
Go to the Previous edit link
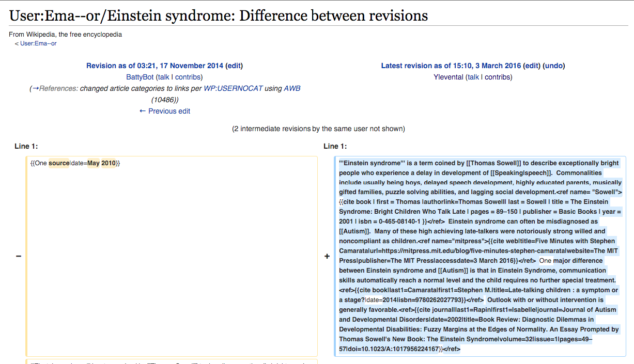point(165,111)
